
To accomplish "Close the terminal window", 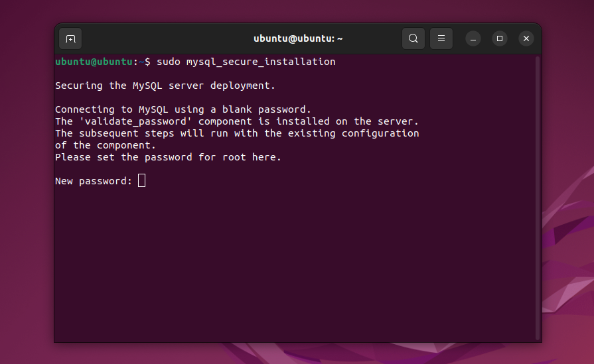I will (x=526, y=38).
